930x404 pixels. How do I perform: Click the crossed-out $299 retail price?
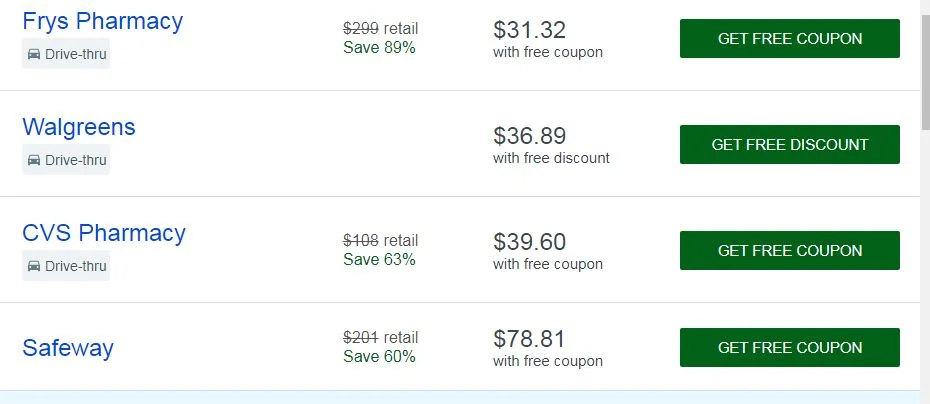point(361,28)
